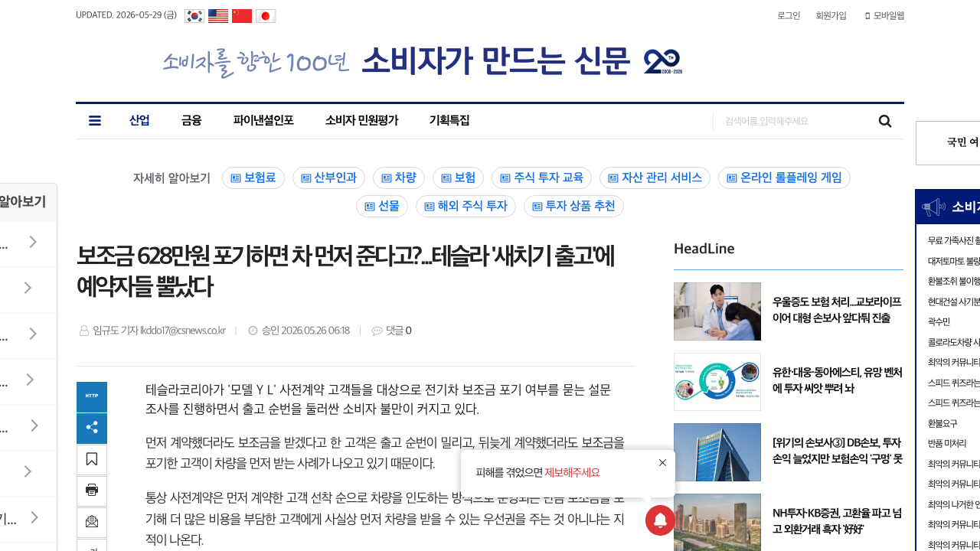The width and height of the screenshot is (980, 551).
Task: Open the hamburger full menu icon
Action: 95,120
